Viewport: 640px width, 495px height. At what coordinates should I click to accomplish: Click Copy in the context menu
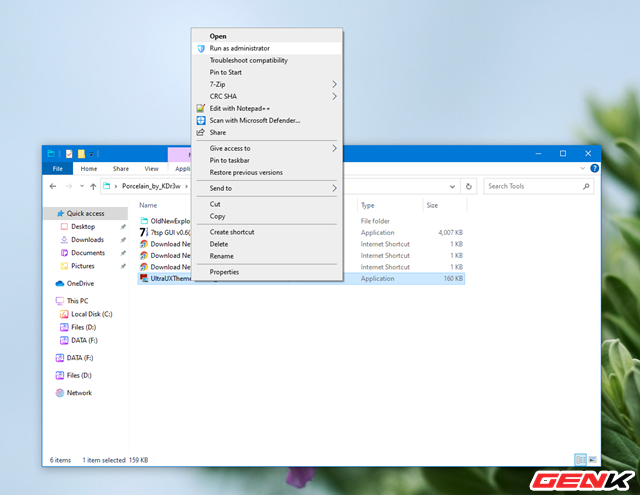coord(267,216)
